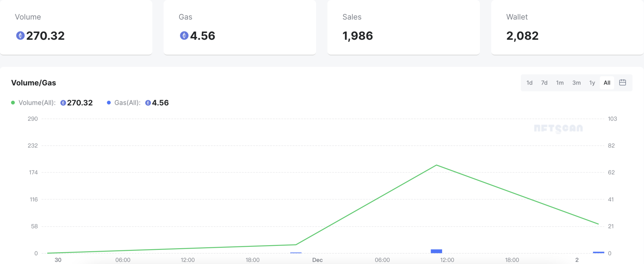This screenshot has width=644, height=264.
Task: Click the Ethereum icon in Volume(All) legend
Action: [63, 103]
